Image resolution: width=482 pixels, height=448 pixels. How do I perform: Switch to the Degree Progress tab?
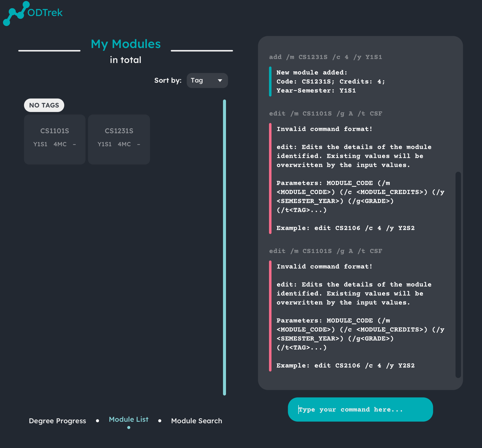pyautogui.click(x=57, y=421)
